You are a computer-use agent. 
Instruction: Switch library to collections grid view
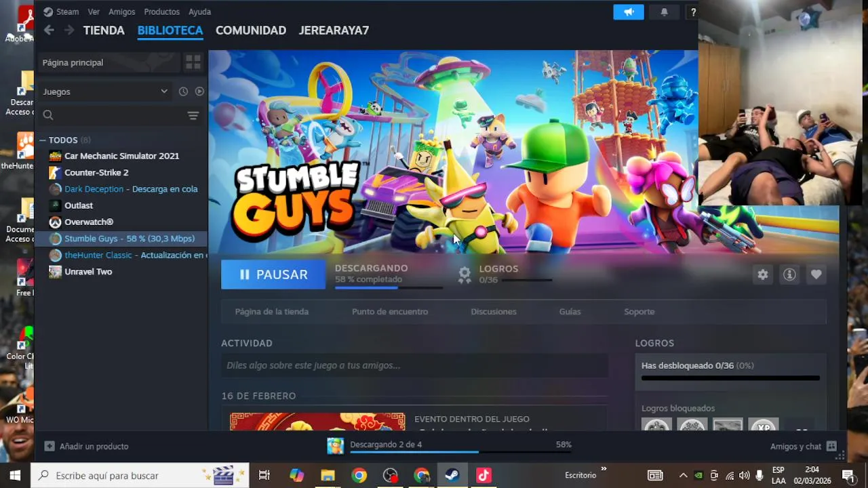pyautogui.click(x=193, y=62)
